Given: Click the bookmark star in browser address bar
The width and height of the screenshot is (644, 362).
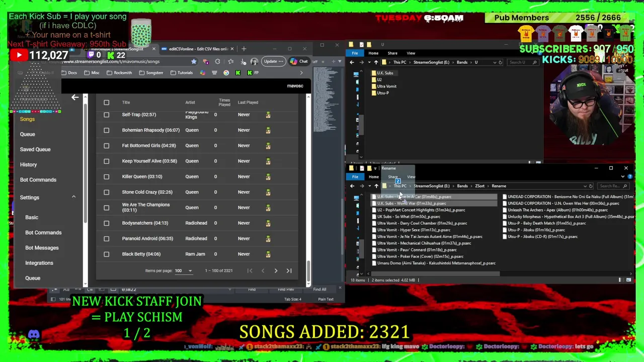Looking at the screenshot, I should 194,61.
